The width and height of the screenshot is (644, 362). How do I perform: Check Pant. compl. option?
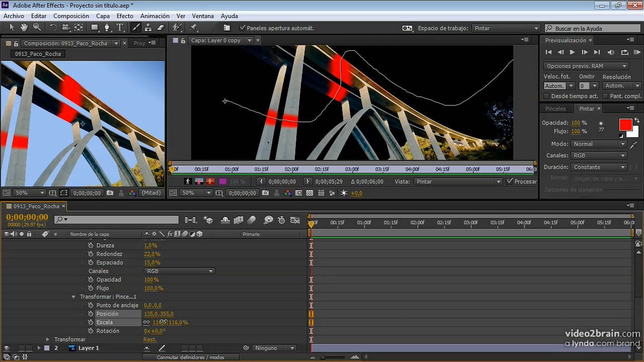click(605, 96)
